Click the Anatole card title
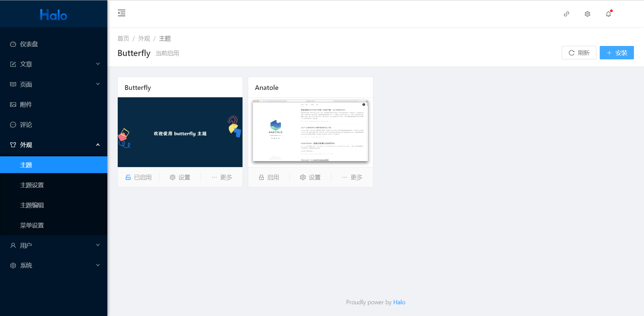The image size is (644, 316). click(267, 88)
